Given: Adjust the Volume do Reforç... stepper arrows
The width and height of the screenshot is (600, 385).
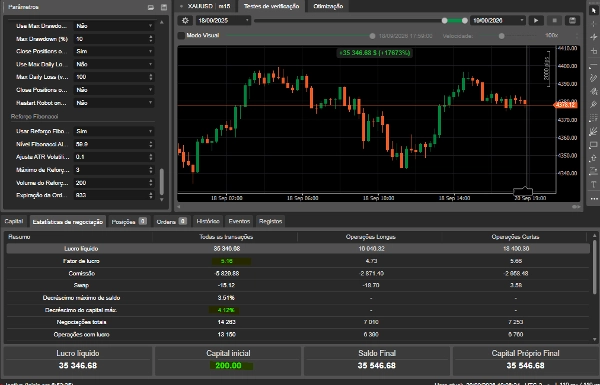Looking at the screenshot, I should pos(151,183).
